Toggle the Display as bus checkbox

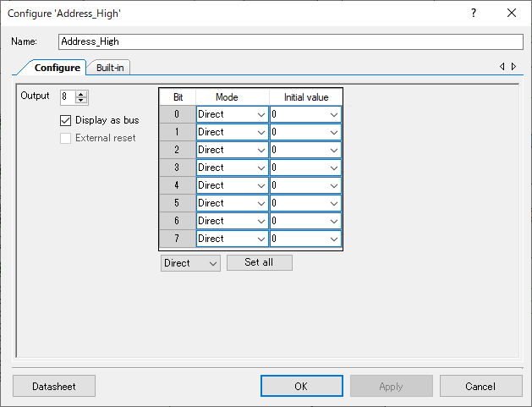(x=65, y=120)
